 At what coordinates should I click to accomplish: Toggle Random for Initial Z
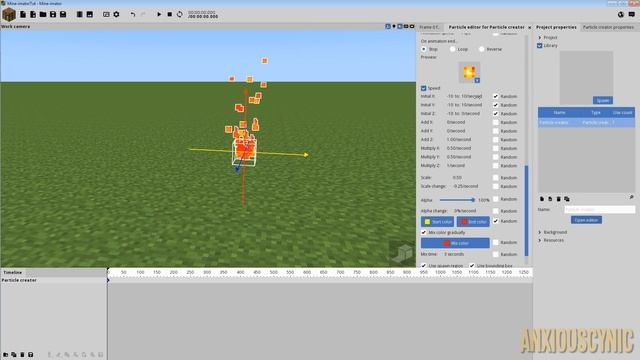[496, 113]
